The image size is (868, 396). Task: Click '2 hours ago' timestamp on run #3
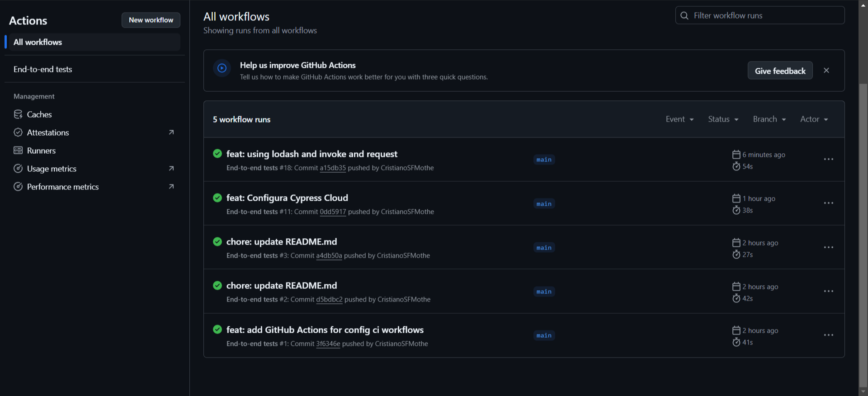760,243
